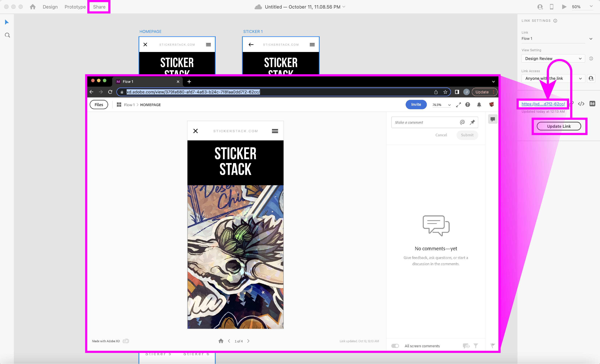Select the arrow Select tool
The image size is (600, 364).
pos(7,22)
